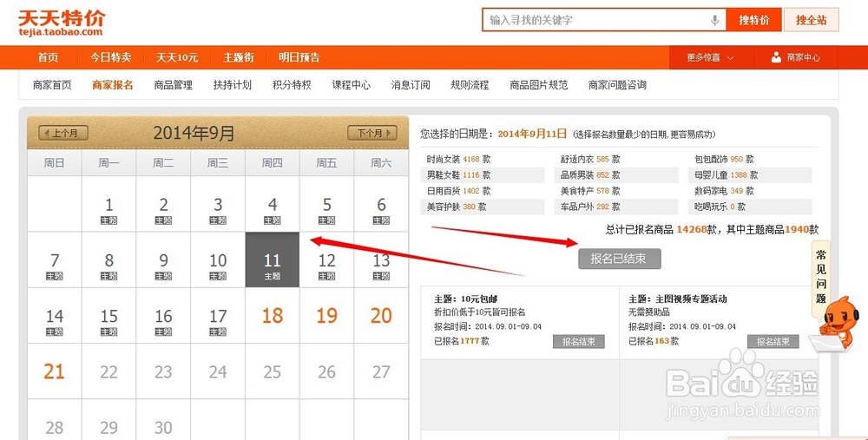This screenshot has height=440, width=868.
Task: Select September 4 on calendar
Action: pos(273,204)
